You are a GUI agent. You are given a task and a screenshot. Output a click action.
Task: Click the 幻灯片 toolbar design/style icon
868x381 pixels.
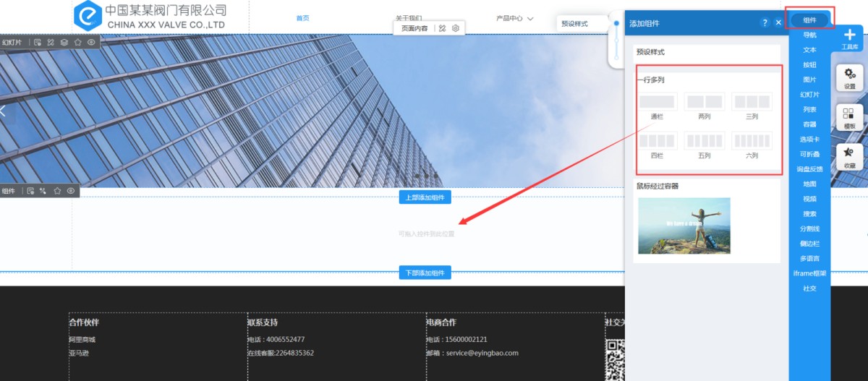[x=51, y=42]
